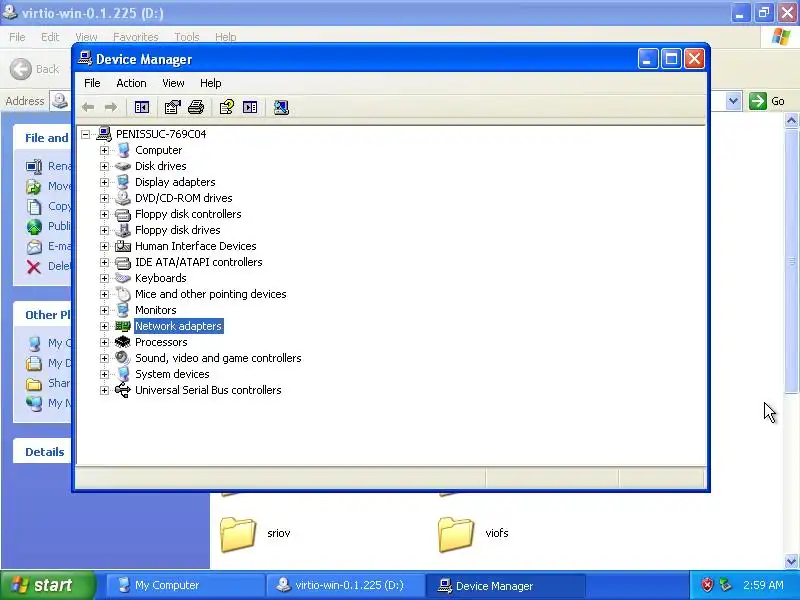Click the red X Delete icon in Explorer sidebar
The width and height of the screenshot is (800, 600).
coord(34,266)
